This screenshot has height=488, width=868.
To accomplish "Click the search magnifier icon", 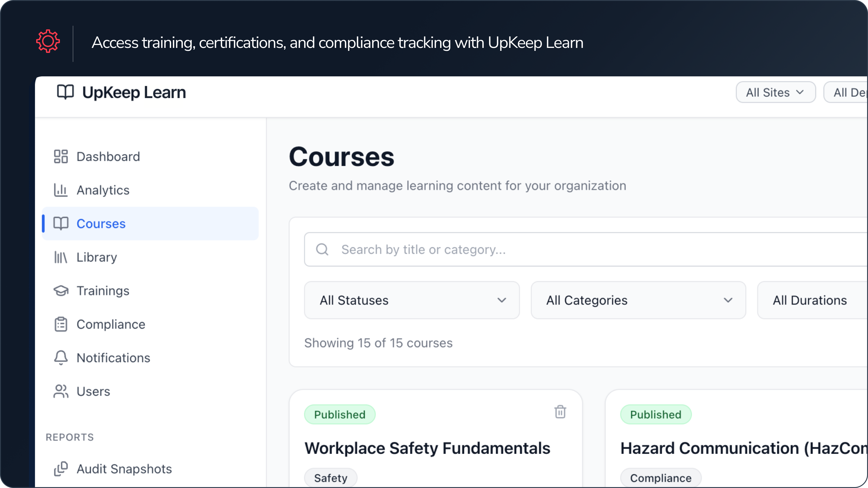I will [322, 250].
